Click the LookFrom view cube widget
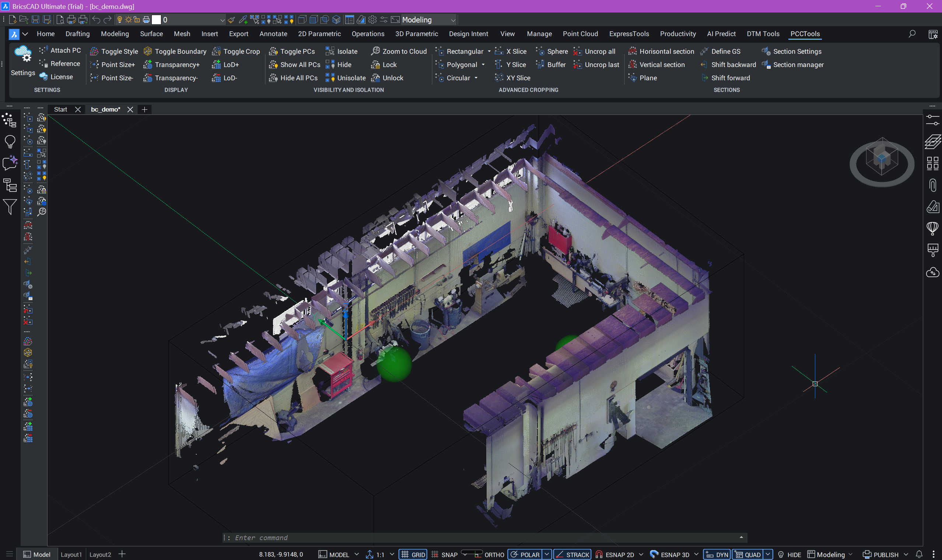Image resolution: width=942 pixels, height=560 pixels. coord(882,162)
